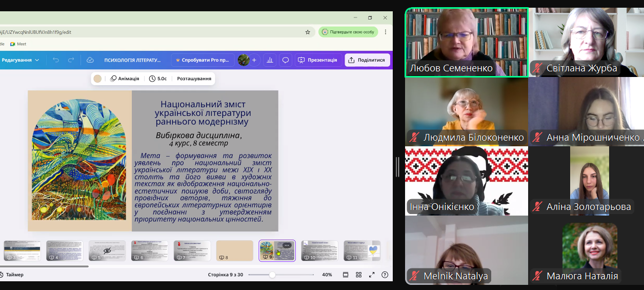Screen dimensions: 644x290
Task: Click the cloud save status icon
Action: [x=90, y=60]
